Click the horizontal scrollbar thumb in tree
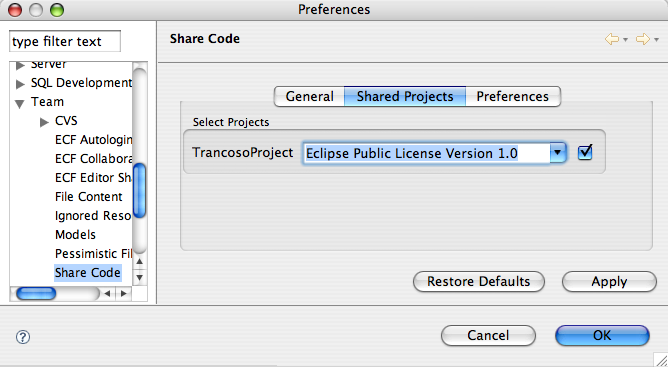The image size is (668, 367). click(x=36, y=293)
